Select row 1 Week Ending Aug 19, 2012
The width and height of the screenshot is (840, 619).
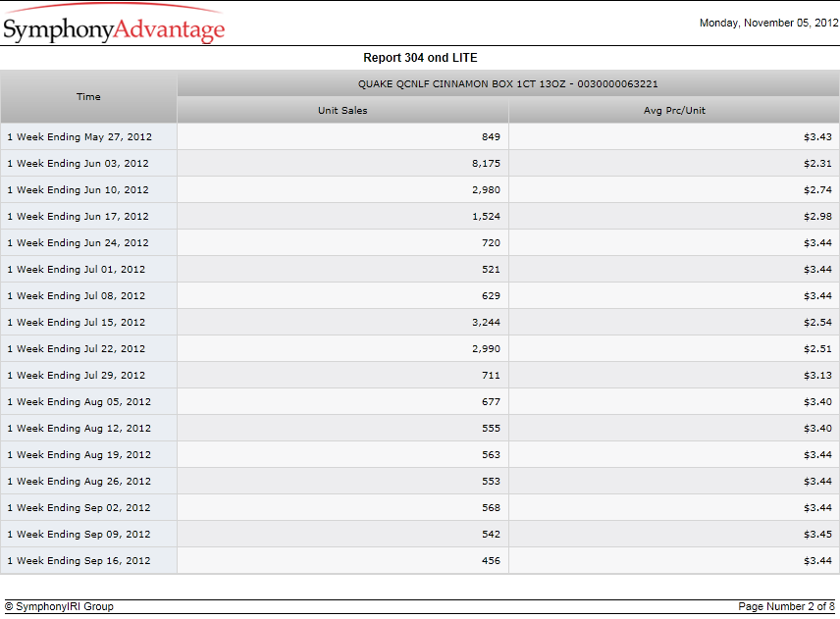pyautogui.click(x=420, y=454)
